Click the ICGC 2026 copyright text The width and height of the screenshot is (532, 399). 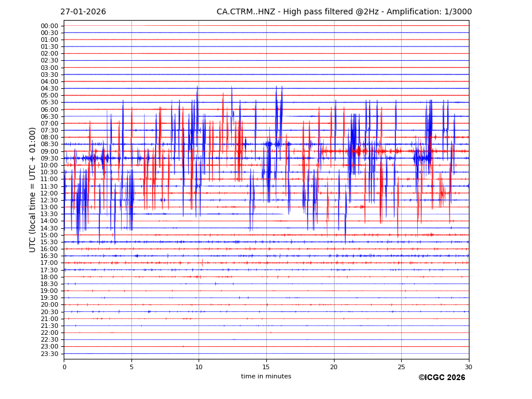tap(441, 378)
